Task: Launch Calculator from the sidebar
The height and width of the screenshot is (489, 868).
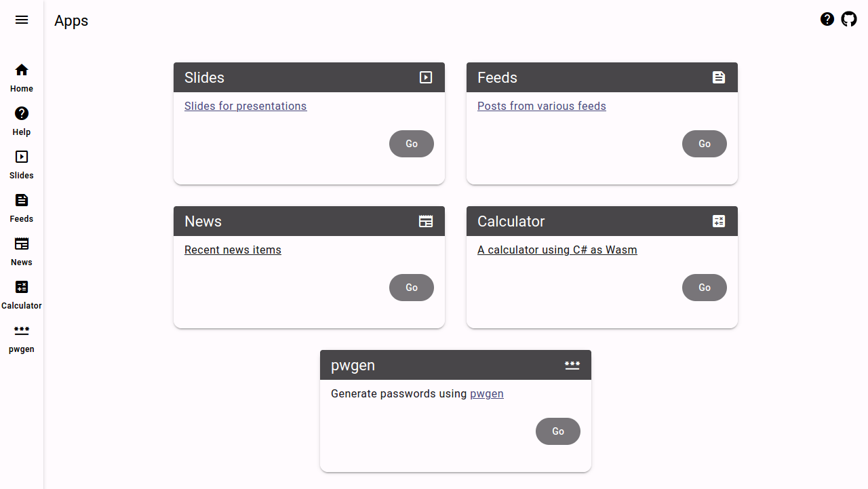Action: [x=22, y=287]
